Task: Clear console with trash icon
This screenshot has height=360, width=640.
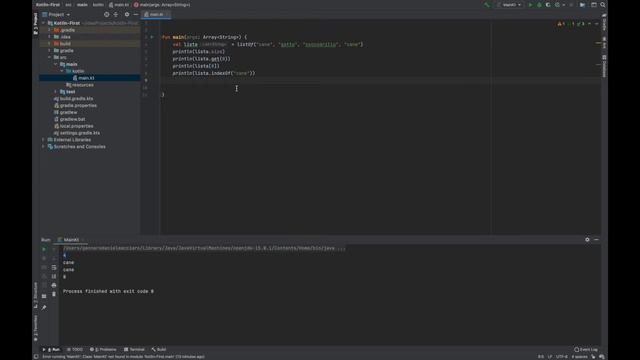Action: click(x=54, y=294)
